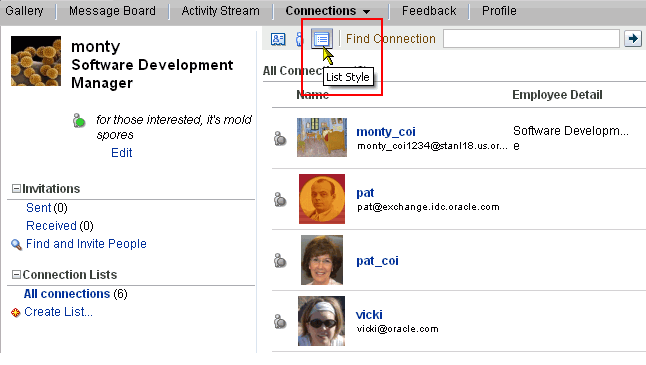This screenshot has width=646, height=365.
Task: Open the Connections dropdown arrow
Action: [367, 12]
